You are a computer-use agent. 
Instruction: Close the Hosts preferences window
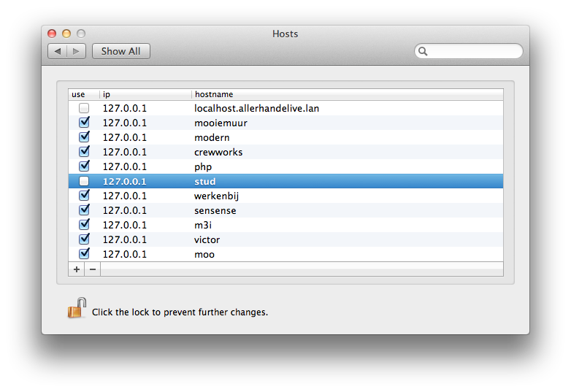[52, 34]
